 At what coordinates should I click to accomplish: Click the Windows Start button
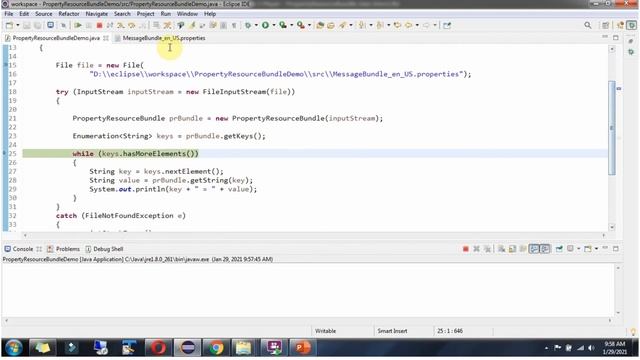pos(13,348)
